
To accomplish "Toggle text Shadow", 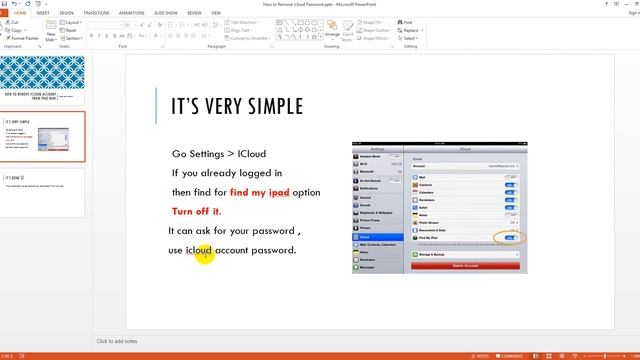I will coord(114,36).
